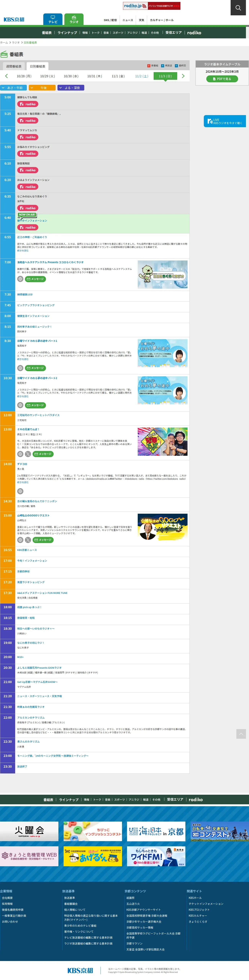This screenshot has height=980, width=249.
Task: Open KBS京都ニュース at 16:55
Action: pyautogui.click(x=27, y=550)
